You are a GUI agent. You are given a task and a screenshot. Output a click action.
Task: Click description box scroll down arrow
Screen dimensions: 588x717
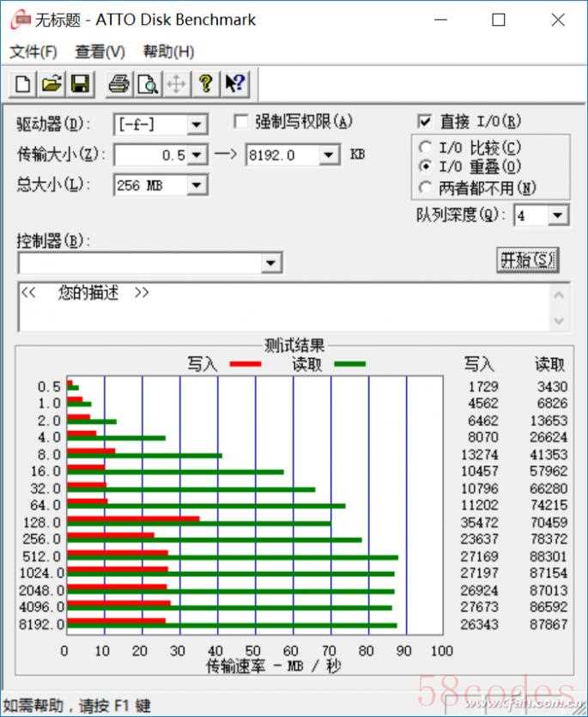coord(559,320)
